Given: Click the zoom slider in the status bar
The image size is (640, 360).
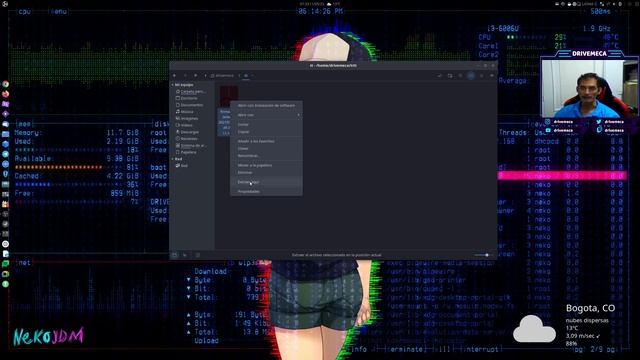Looking at the screenshot, I should (x=484, y=255).
